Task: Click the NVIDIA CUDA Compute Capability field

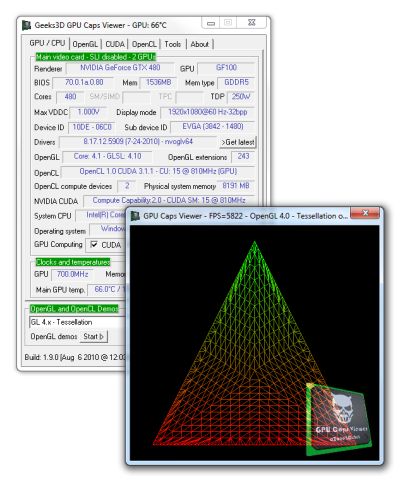Action: (169, 201)
